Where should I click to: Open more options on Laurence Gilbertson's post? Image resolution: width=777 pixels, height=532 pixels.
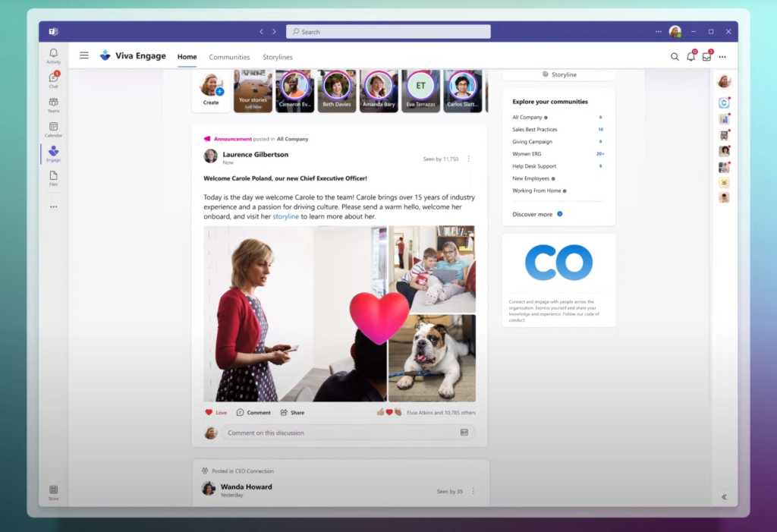point(468,159)
